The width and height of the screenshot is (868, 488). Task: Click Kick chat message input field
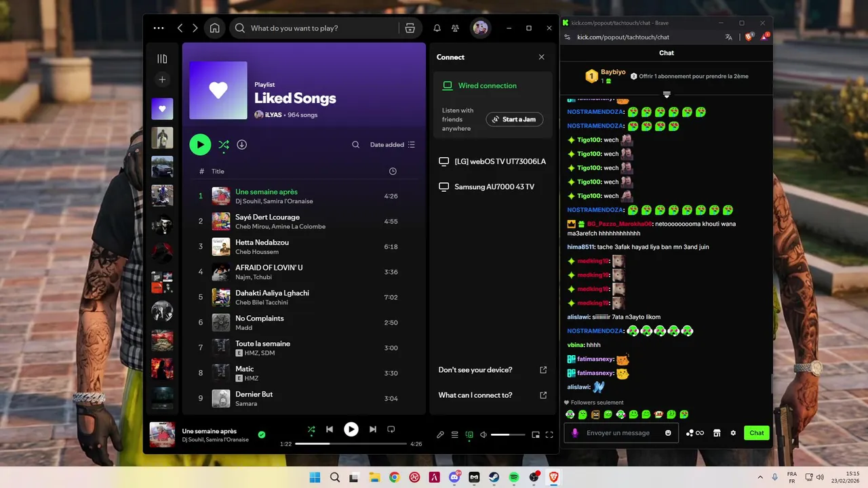tap(620, 433)
